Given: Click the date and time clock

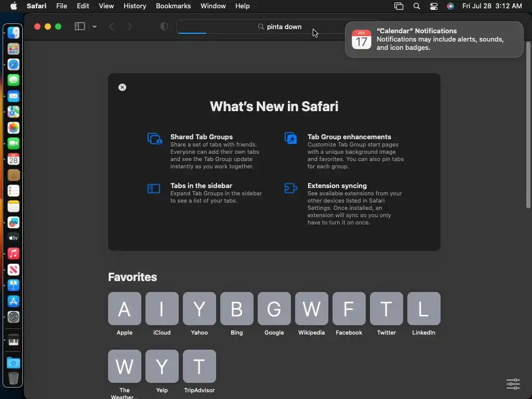Looking at the screenshot, I should [x=492, y=6].
